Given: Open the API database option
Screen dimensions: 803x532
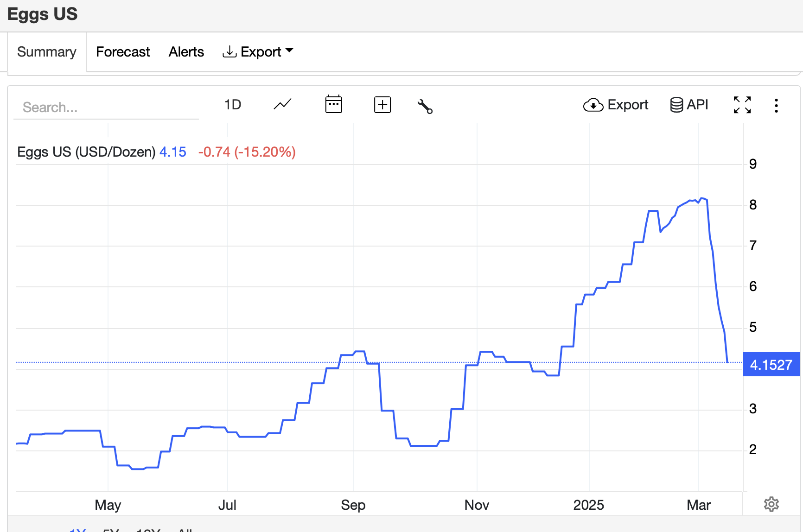Looking at the screenshot, I should [689, 105].
